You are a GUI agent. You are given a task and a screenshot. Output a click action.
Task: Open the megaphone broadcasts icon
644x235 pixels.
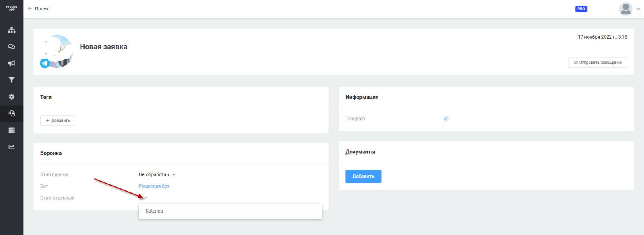(12, 63)
